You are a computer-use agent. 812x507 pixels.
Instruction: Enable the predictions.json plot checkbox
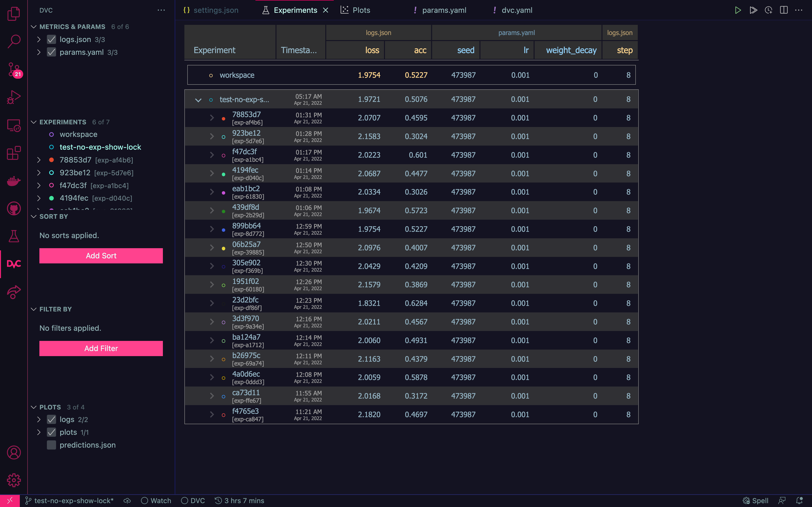[x=51, y=445]
